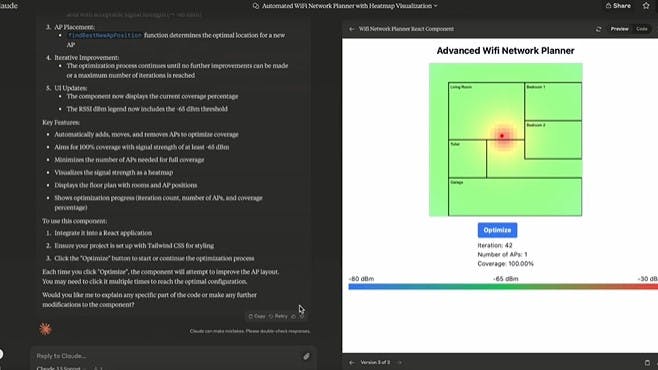The image size is (658, 370).
Task: Click the Living Room area on floor plan
Action: (x=486, y=111)
